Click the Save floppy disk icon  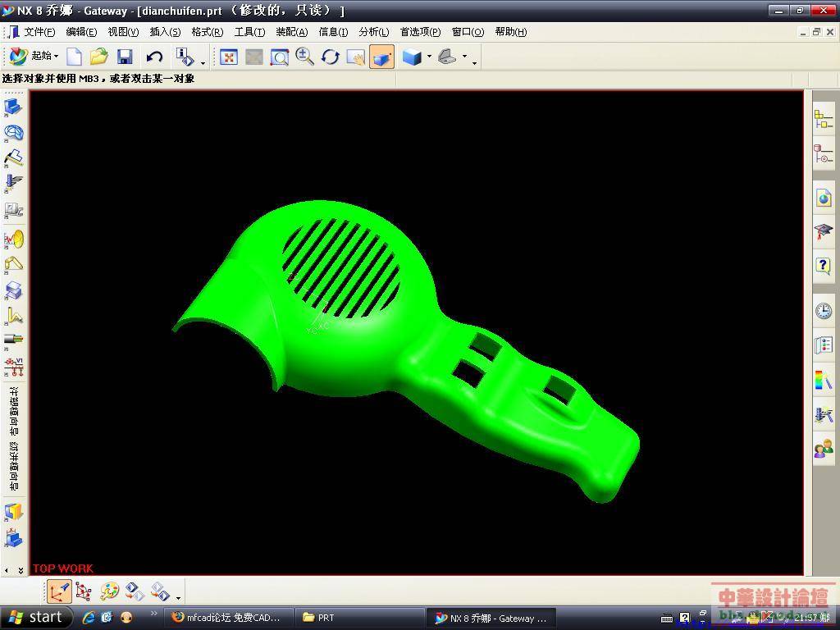click(125, 57)
